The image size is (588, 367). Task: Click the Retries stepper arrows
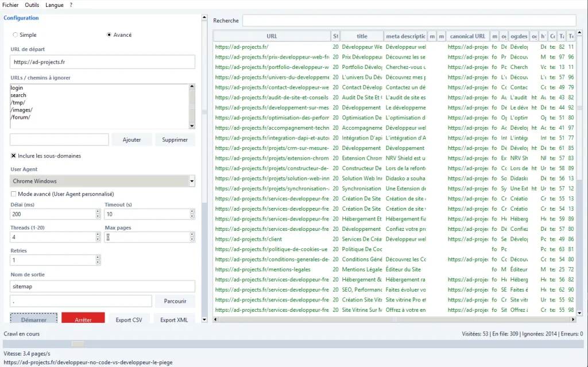[x=98, y=260]
